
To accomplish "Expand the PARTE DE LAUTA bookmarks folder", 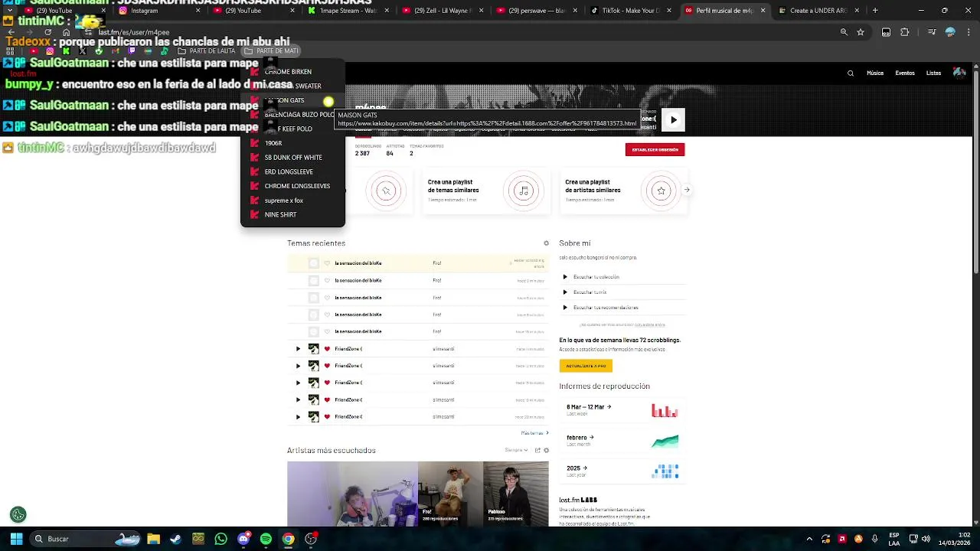I will coord(206,51).
